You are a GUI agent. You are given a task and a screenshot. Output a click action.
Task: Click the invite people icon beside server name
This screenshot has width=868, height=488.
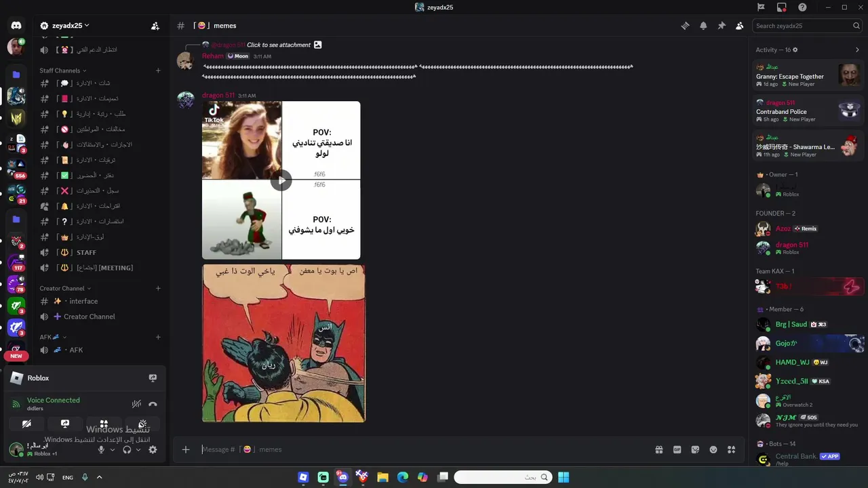pyautogui.click(x=155, y=26)
